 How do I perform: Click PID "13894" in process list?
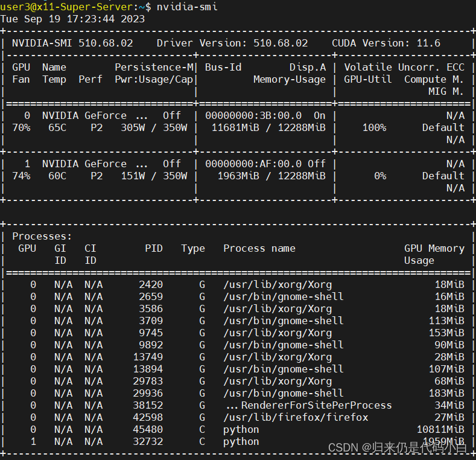tap(148, 369)
